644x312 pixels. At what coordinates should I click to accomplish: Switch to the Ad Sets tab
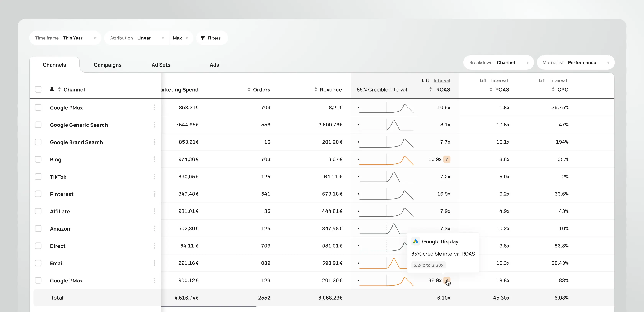point(161,65)
